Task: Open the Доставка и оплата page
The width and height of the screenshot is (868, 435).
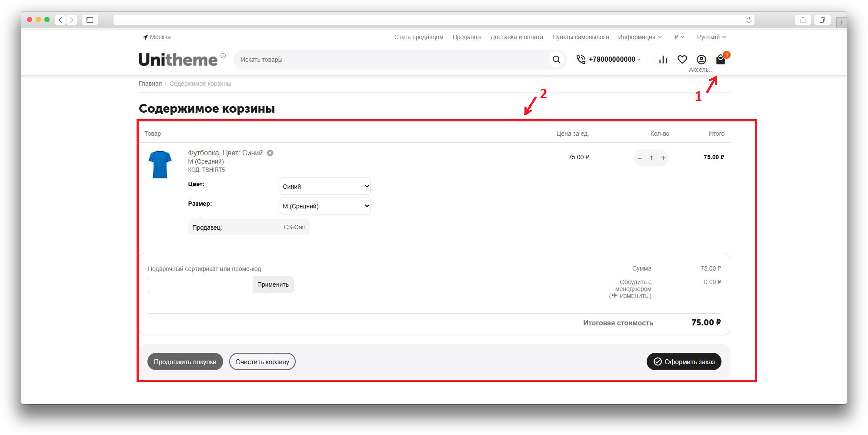Action: (x=517, y=37)
